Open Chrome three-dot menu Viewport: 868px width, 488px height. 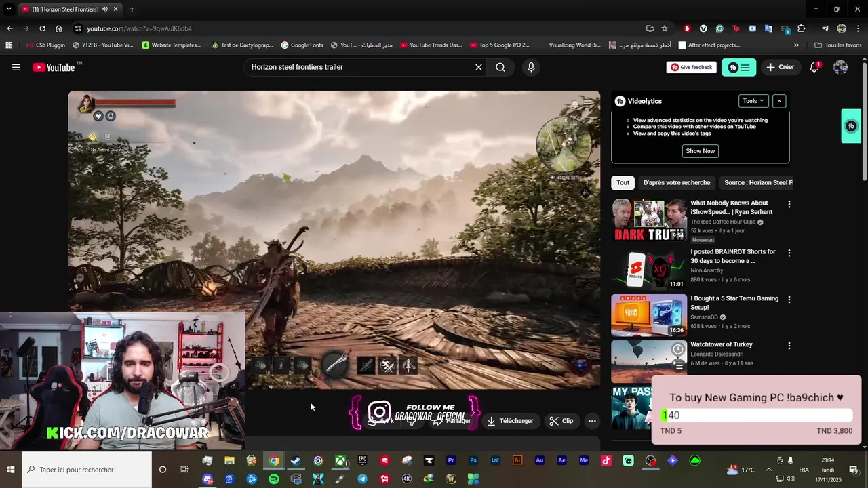(859, 28)
